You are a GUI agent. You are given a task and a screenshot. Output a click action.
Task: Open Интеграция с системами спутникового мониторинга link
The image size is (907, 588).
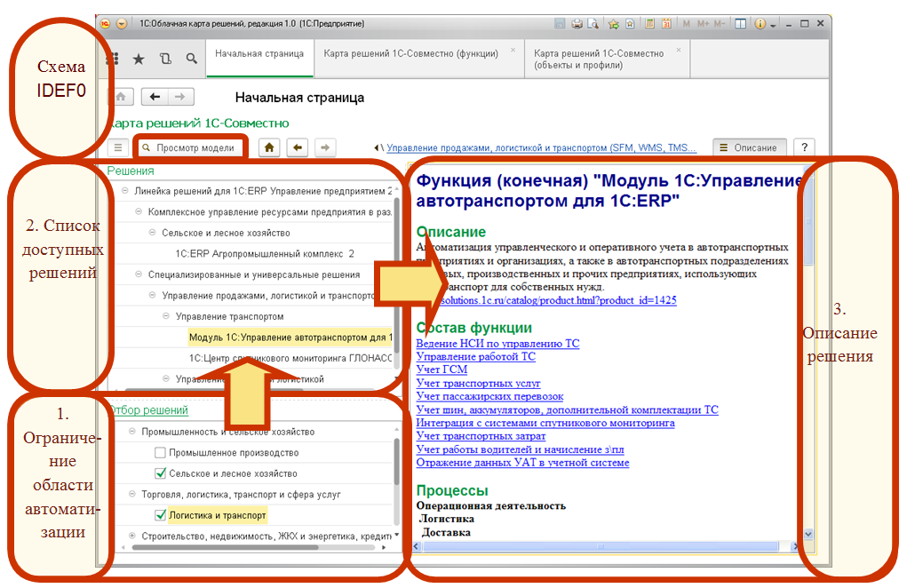[545, 423]
